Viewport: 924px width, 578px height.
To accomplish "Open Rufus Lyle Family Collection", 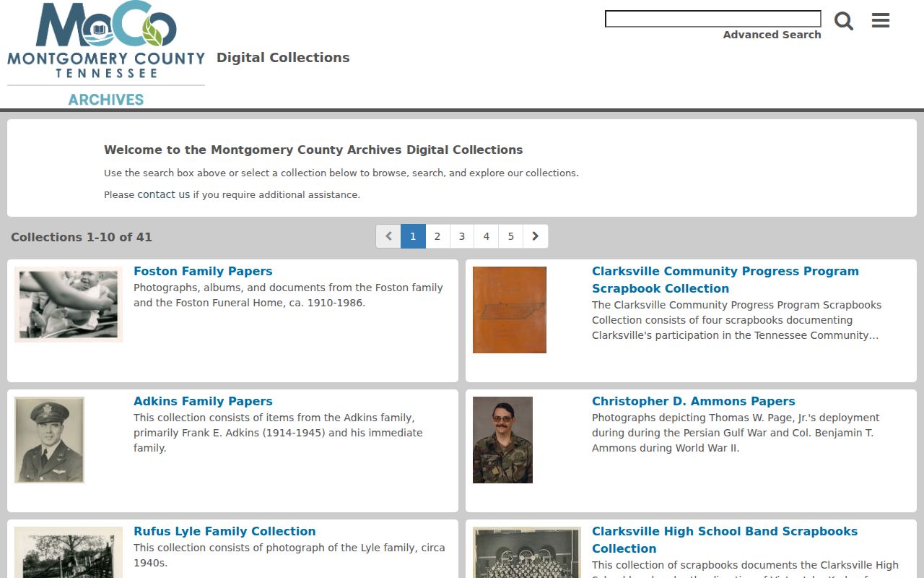I will [x=225, y=531].
